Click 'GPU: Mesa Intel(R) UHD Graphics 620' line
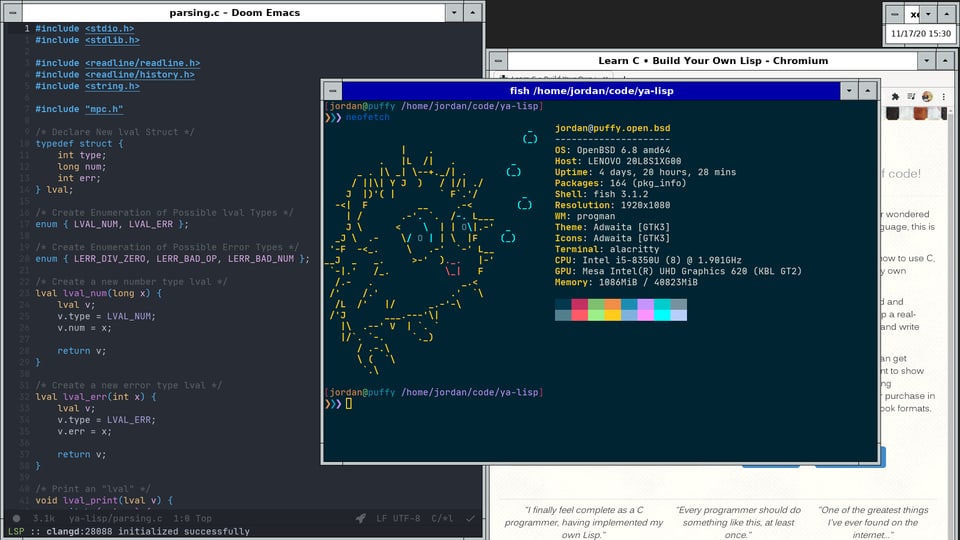The width and height of the screenshot is (960, 540). tap(678, 271)
